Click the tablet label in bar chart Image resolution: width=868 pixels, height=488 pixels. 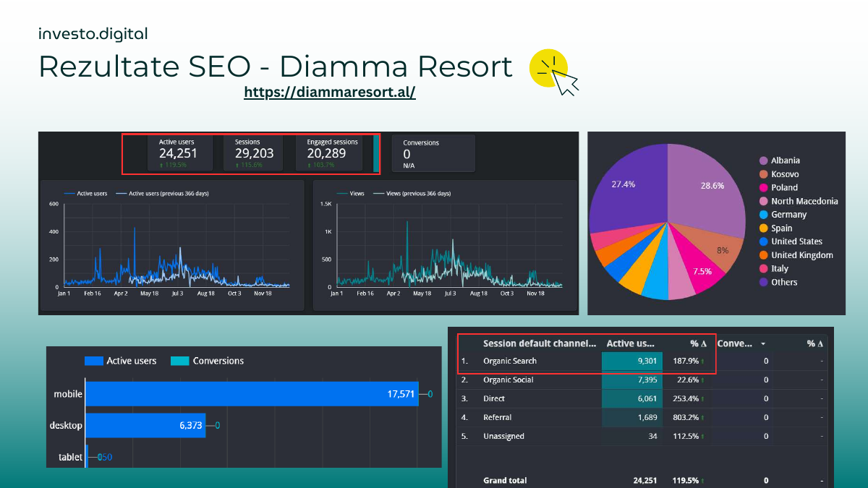click(70, 457)
